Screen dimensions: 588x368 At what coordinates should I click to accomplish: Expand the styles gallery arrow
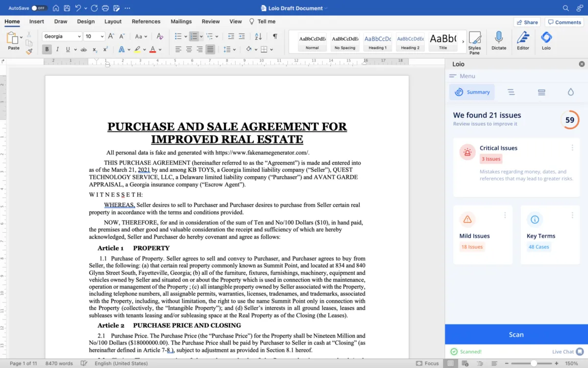tap(463, 42)
